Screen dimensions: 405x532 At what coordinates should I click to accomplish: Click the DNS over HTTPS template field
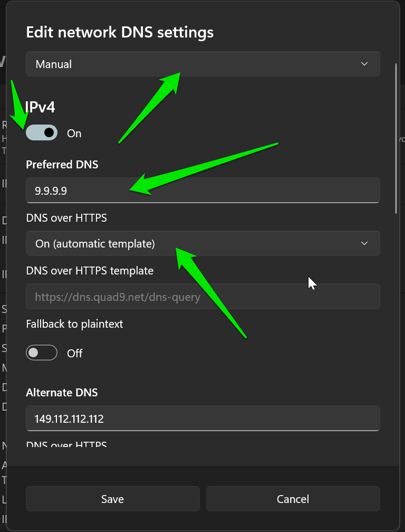pyautogui.click(x=202, y=297)
